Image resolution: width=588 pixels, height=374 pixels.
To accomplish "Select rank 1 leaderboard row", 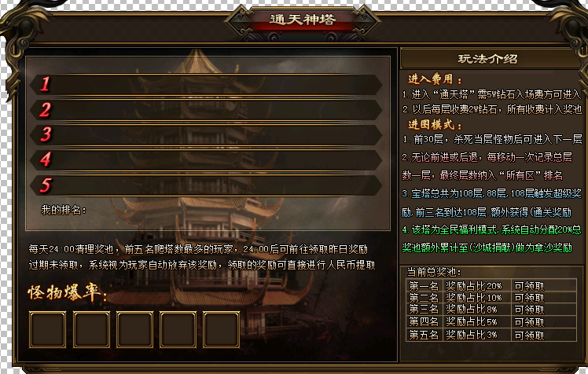I will pyautogui.click(x=206, y=84).
